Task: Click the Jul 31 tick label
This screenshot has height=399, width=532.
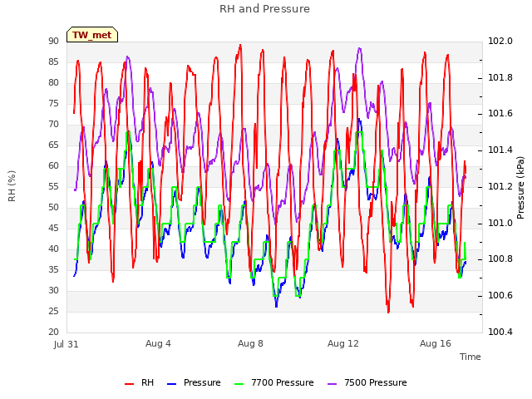Action: [66, 344]
